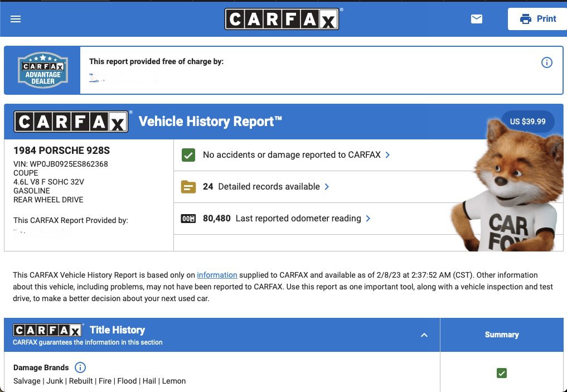Click the 4.6L V8 F SOHC 32V engine line
The height and width of the screenshot is (392, 567).
[x=49, y=182]
